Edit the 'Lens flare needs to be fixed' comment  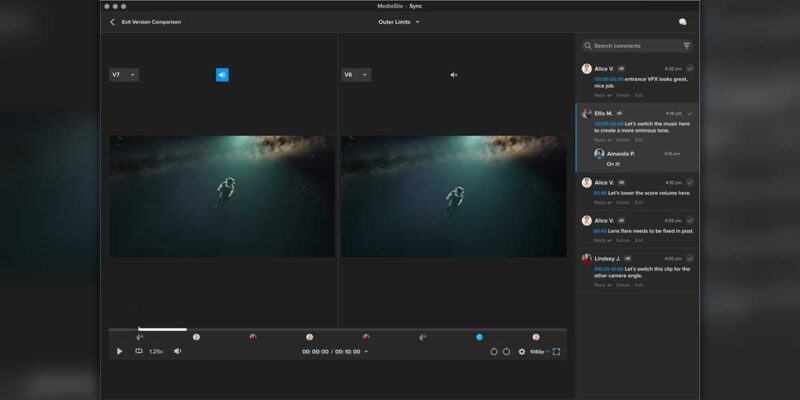[x=639, y=240]
